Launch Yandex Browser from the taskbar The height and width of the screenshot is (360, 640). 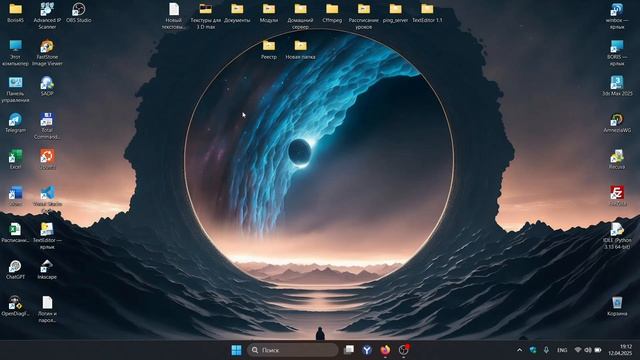pyautogui.click(x=367, y=350)
